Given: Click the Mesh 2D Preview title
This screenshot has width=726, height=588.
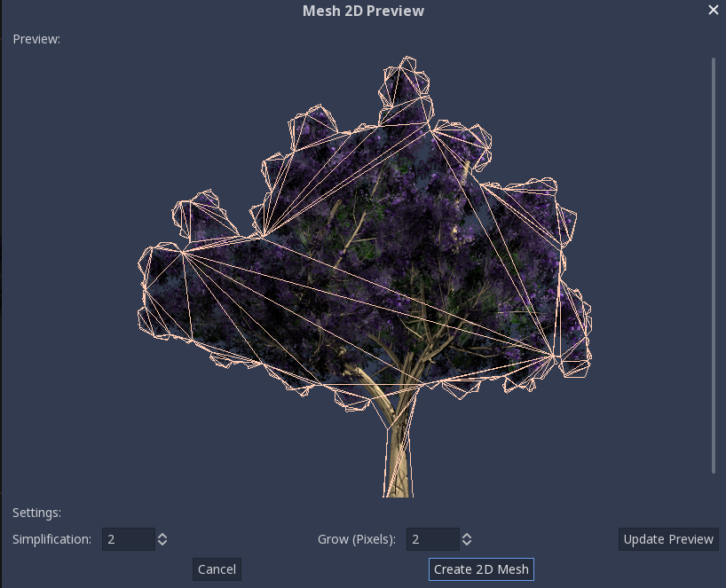Looking at the screenshot, I should tap(363, 11).
